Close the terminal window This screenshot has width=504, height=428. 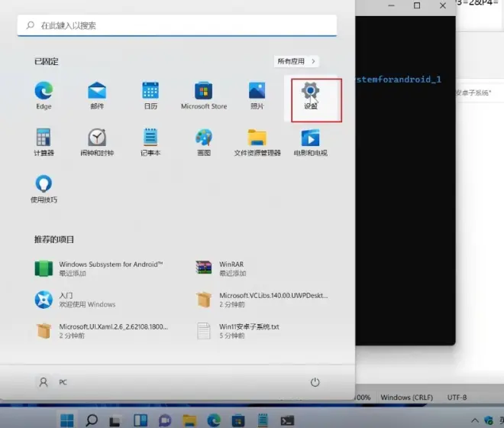click(443, 5)
